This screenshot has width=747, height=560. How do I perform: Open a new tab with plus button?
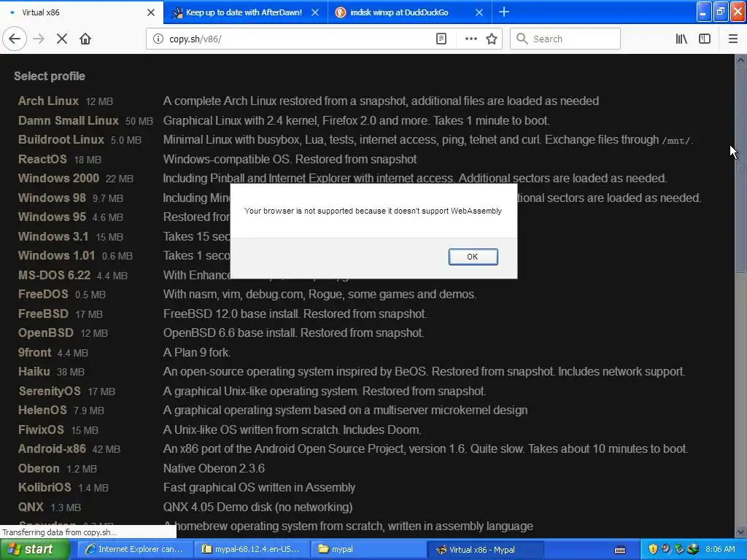tap(503, 12)
